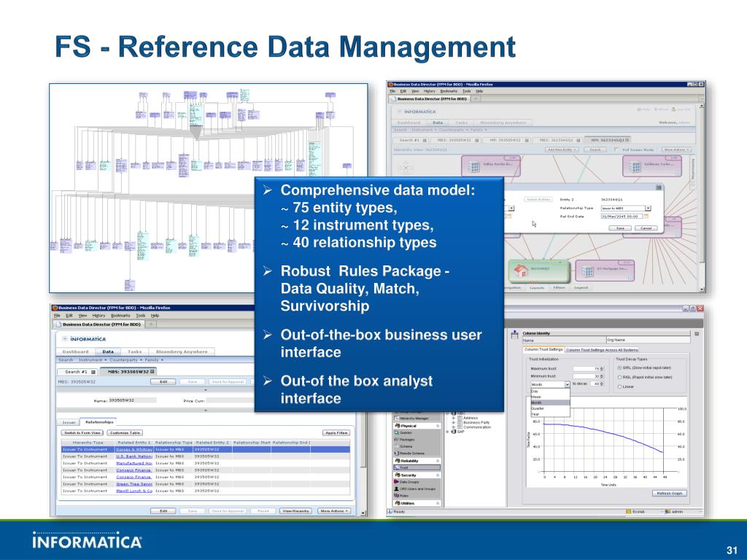Select the Issuer tab in bottom-left window
747x560 pixels.
pos(69,422)
